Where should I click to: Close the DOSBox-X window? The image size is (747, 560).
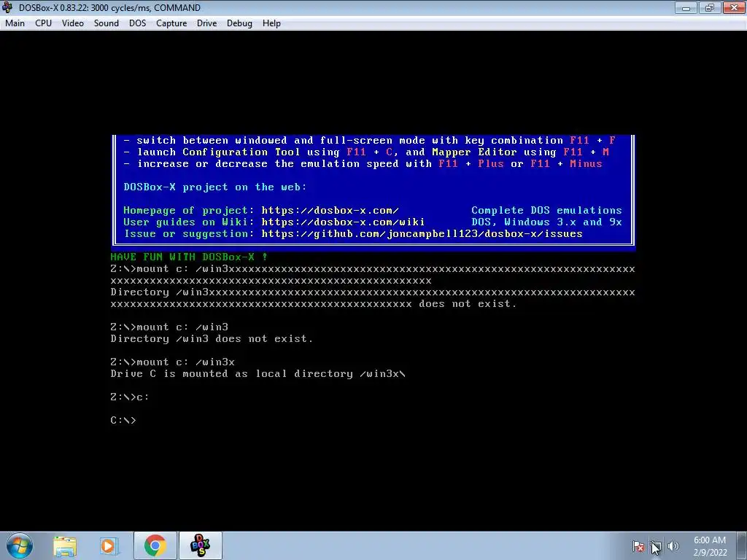click(734, 7)
